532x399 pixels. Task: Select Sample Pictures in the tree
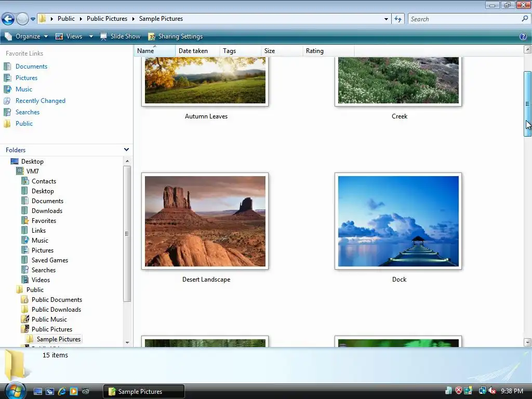pos(59,339)
